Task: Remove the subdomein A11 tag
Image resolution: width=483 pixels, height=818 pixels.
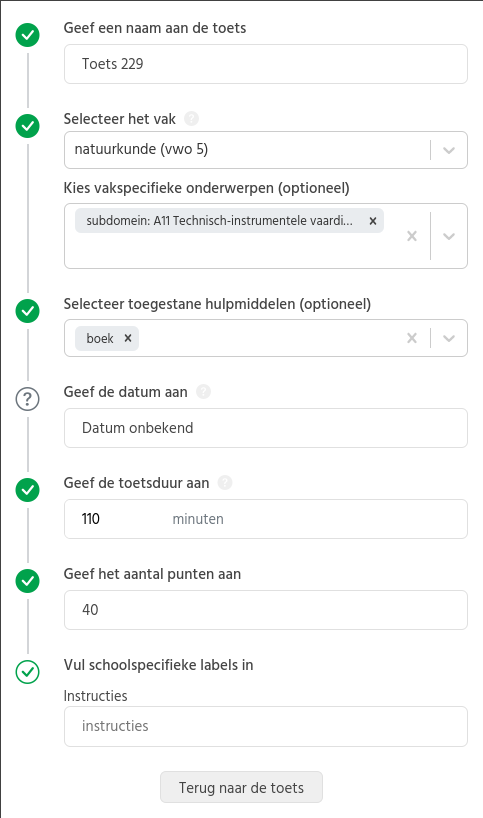Action: (373, 221)
